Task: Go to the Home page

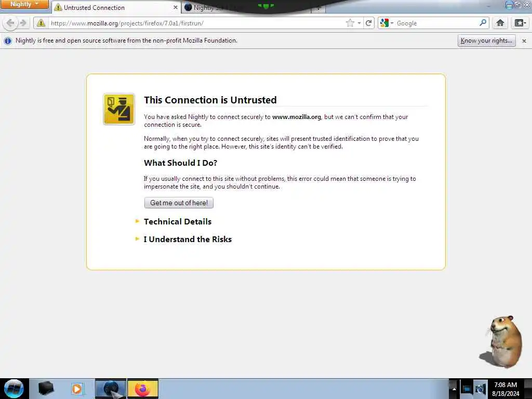Action: (500, 23)
